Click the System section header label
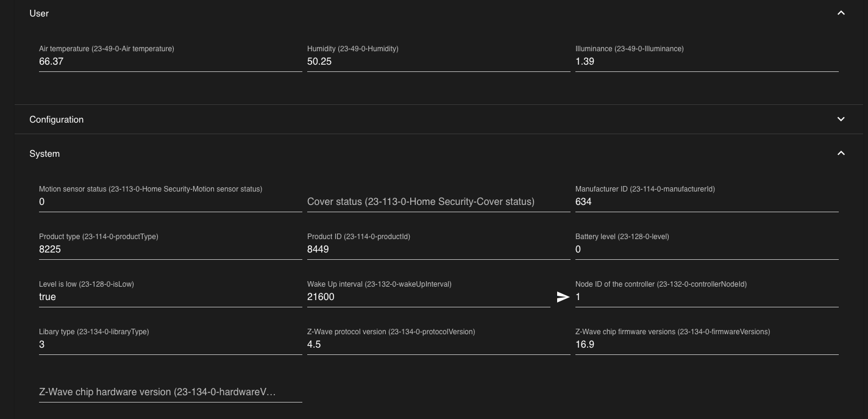Screen dimensions: 868x419 [44, 154]
